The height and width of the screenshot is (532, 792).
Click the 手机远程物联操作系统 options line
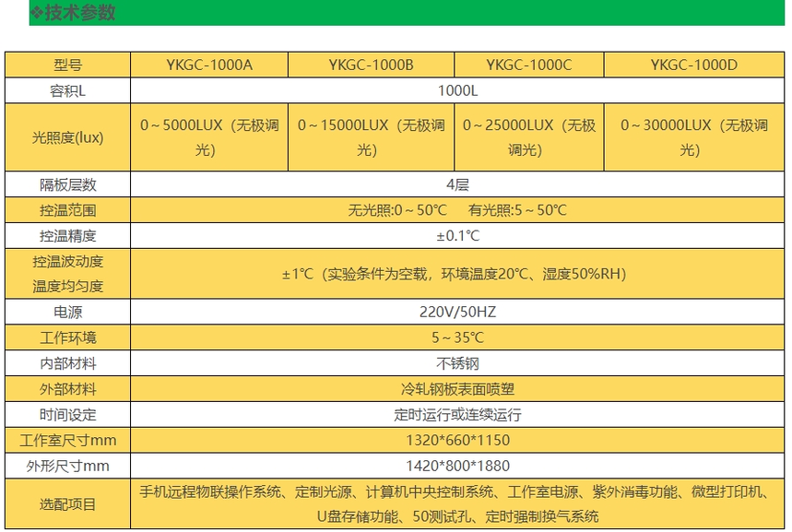click(x=455, y=491)
